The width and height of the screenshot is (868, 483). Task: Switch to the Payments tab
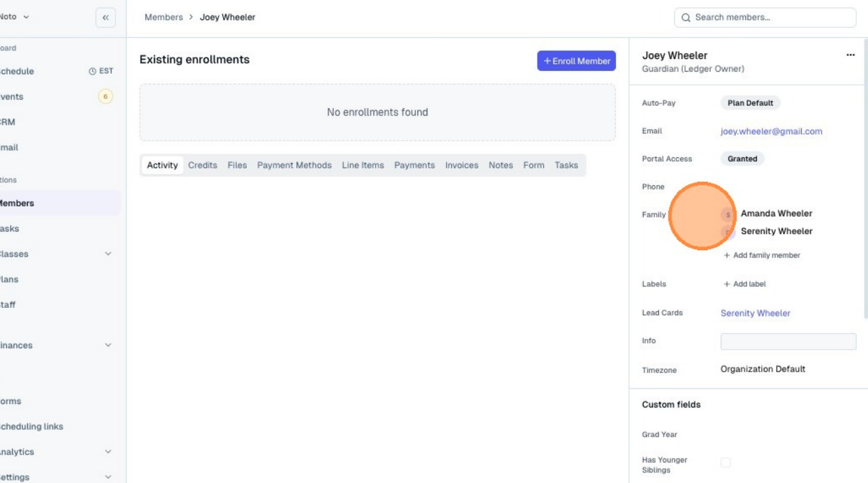point(414,165)
